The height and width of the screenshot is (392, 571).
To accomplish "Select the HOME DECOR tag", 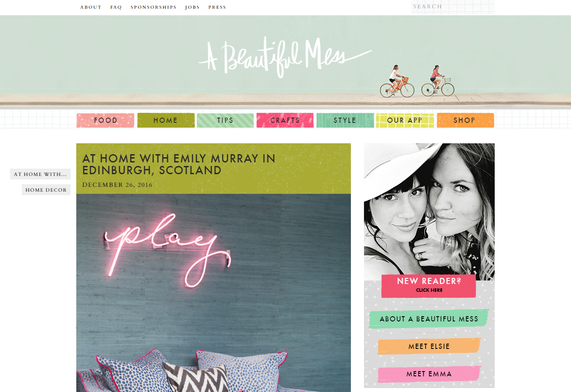I will coord(46,190).
